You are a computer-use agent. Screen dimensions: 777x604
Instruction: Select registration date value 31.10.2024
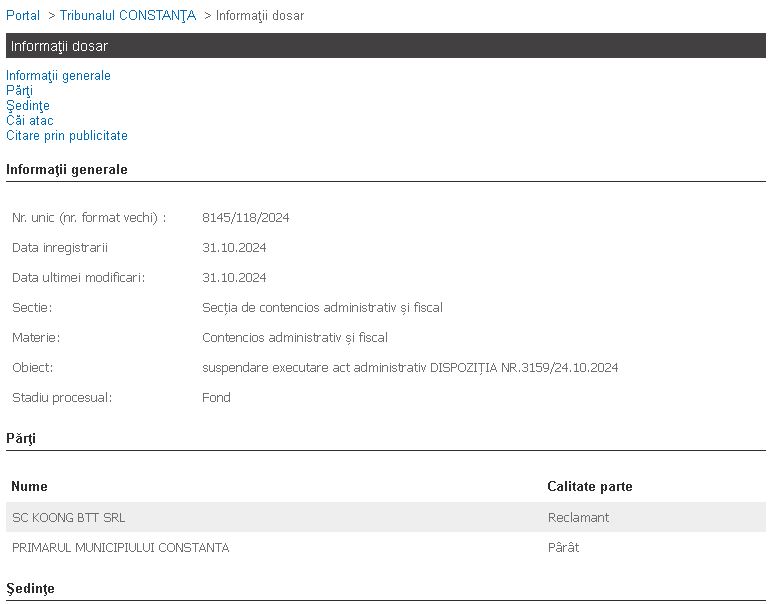tap(234, 248)
